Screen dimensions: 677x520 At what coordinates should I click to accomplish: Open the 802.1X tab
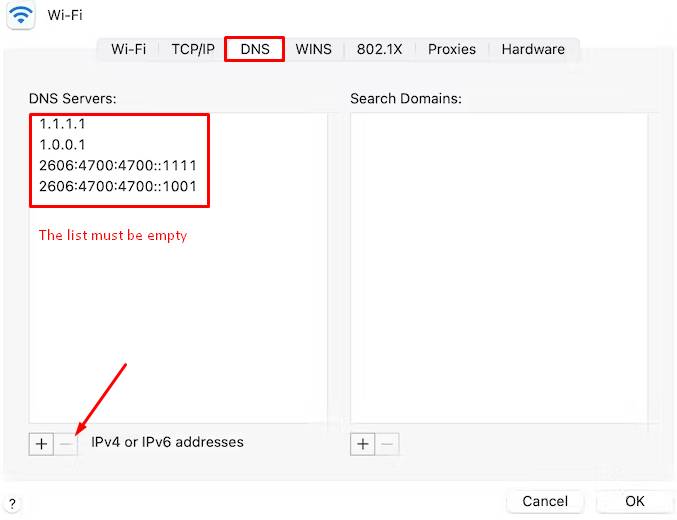pyautogui.click(x=379, y=49)
